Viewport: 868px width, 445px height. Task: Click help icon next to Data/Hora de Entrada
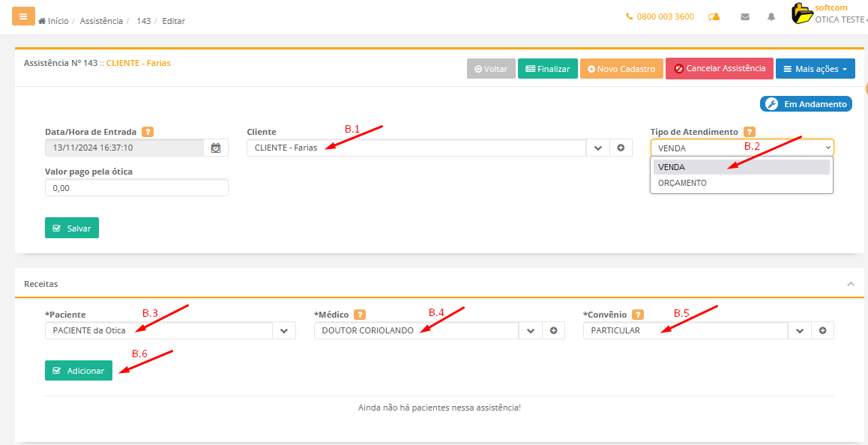pos(148,132)
